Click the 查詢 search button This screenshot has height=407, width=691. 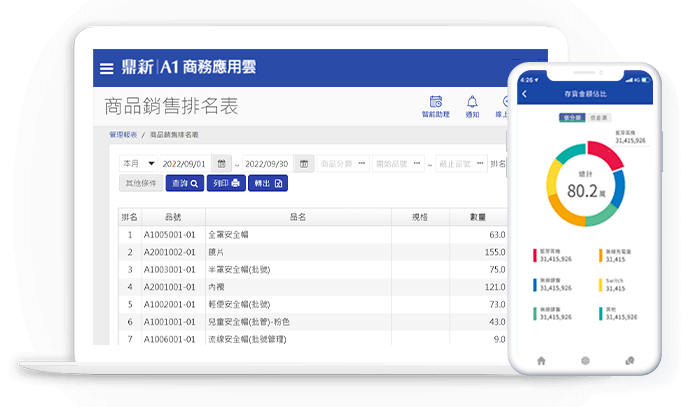[x=185, y=183]
